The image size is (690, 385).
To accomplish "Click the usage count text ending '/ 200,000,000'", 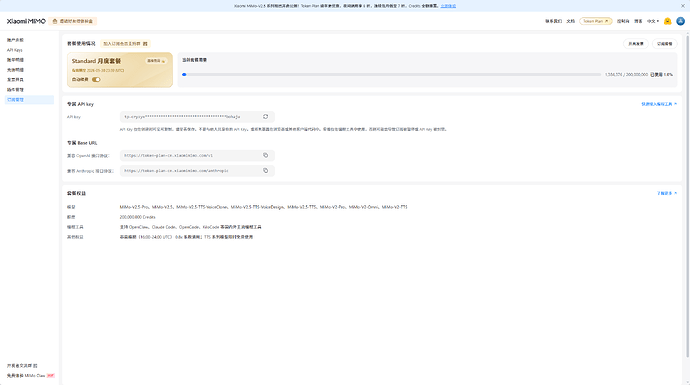I will pyautogui.click(x=626, y=75).
